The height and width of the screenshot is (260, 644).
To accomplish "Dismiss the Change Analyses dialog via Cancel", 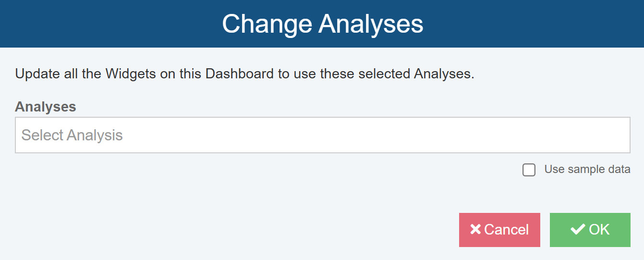I will tap(499, 230).
